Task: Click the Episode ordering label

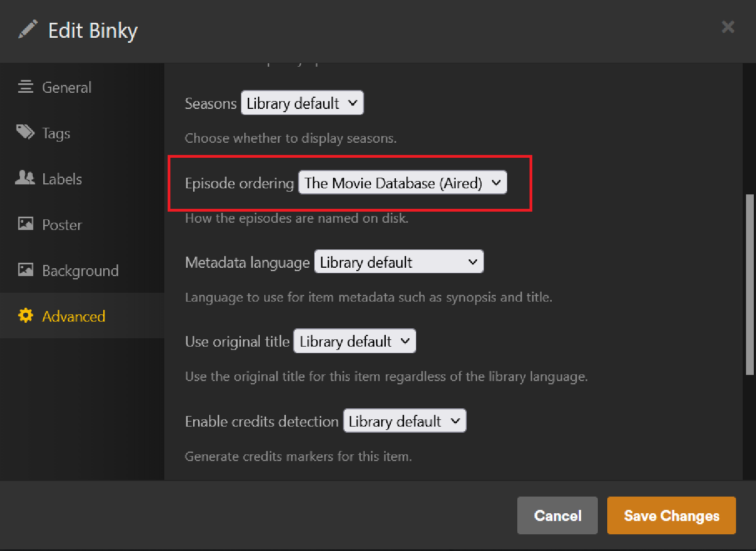Action: [x=239, y=183]
